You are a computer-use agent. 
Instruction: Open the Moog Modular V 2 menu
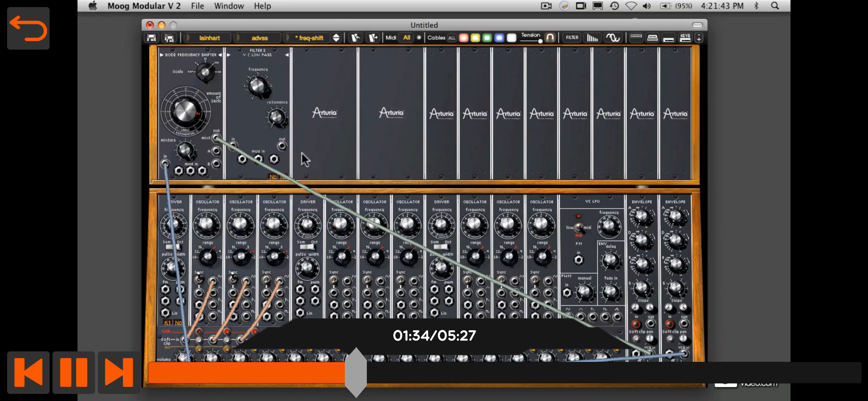[x=144, y=6]
